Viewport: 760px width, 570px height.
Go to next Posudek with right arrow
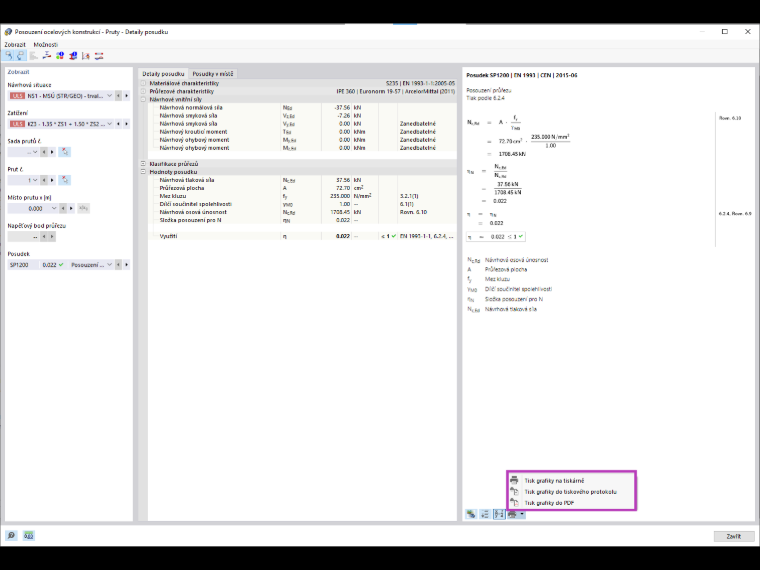(127, 265)
